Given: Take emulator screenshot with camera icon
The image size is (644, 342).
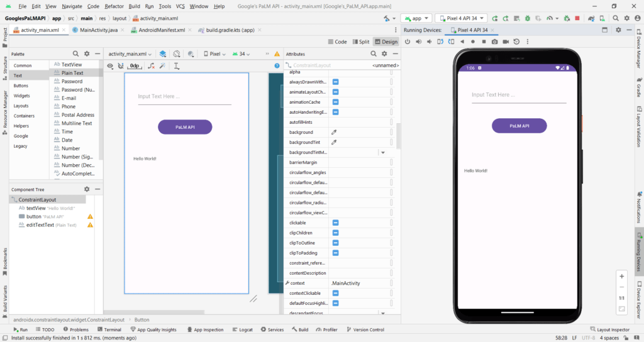Looking at the screenshot, I should (494, 42).
